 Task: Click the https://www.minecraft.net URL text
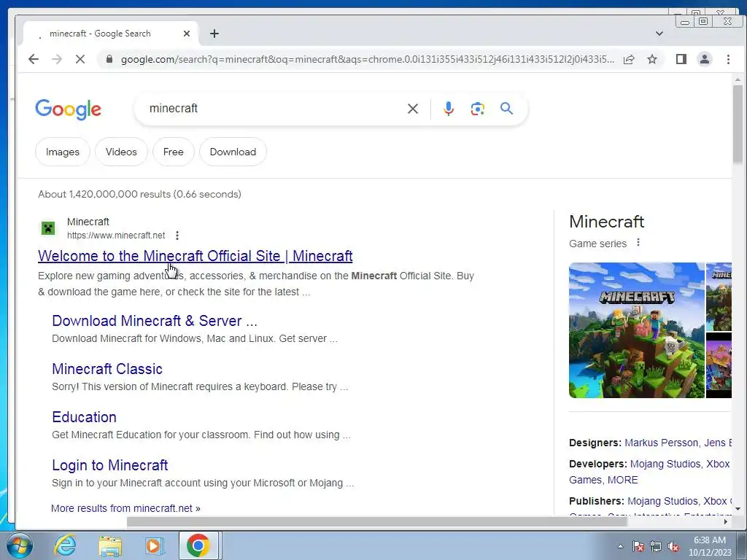coord(116,236)
